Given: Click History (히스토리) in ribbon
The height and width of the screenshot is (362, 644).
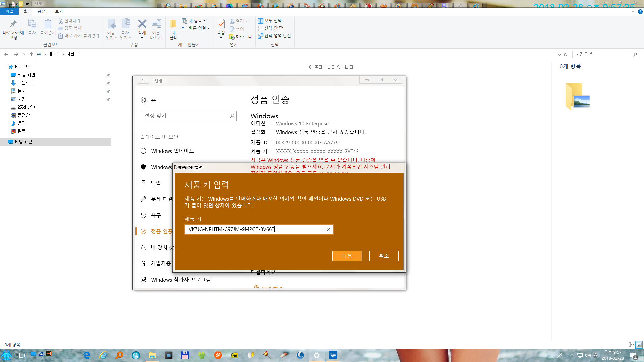Looking at the screenshot, I should coord(240,37).
